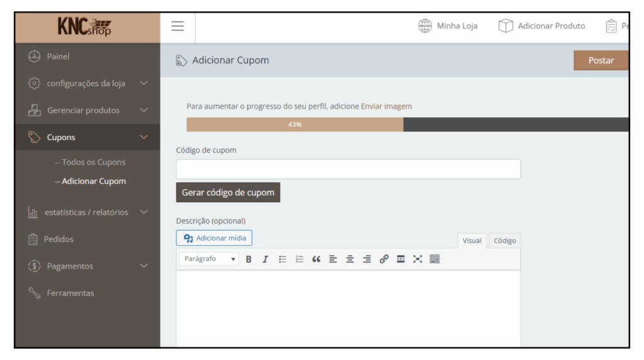The height and width of the screenshot is (360, 644).
Task: Click the 43% profile progress bar
Action: coord(295,124)
